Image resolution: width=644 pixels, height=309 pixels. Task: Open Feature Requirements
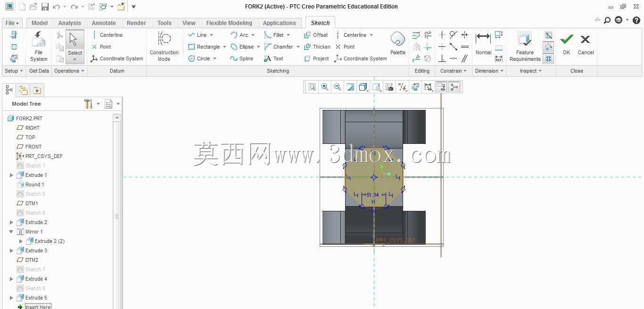coord(525,46)
